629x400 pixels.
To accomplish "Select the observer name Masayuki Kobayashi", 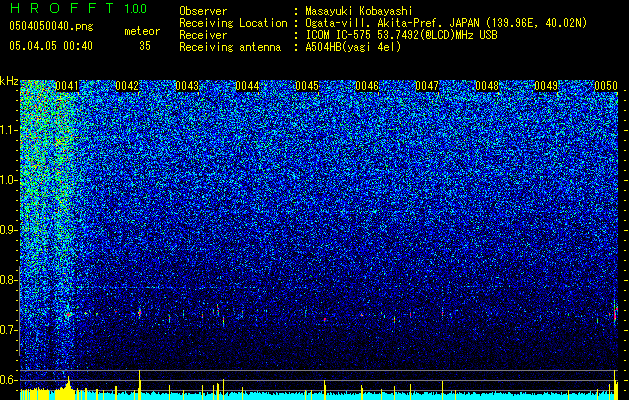I will click(x=358, y=11).
